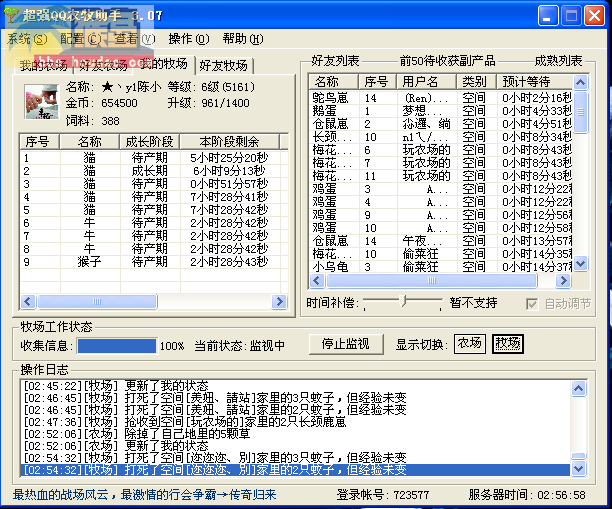612x509 pixels.
Task: Sort my ranch list by 本阶段剩余 column
Action: click(230, 141)
